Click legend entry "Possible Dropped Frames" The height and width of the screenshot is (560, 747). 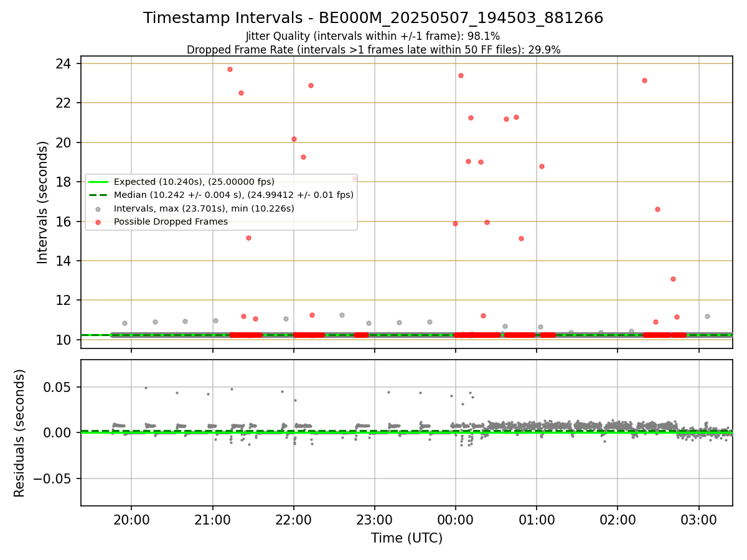pos(171,222)
